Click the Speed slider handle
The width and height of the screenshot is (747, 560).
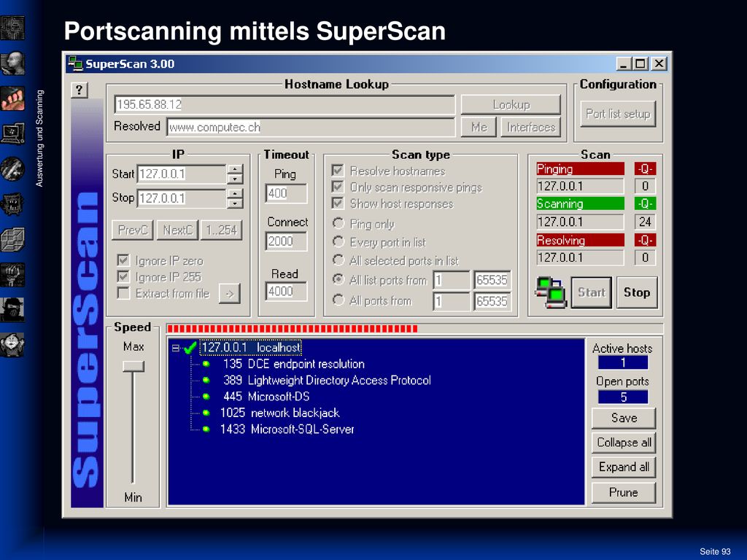point(133,366)
